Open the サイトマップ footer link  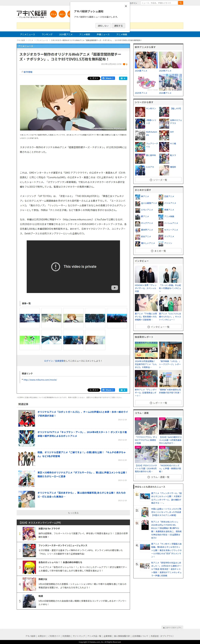79,636
